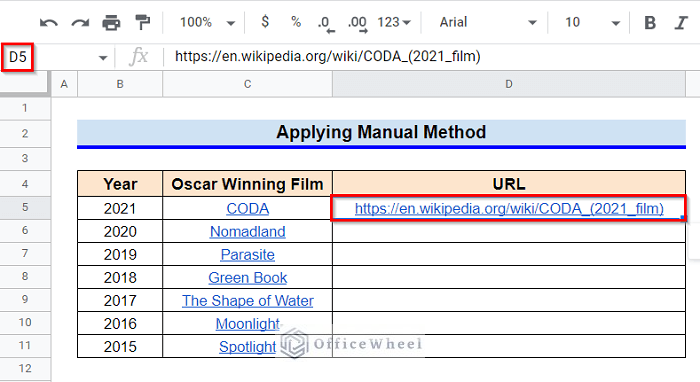The image size is (700, 382).
Task: Select row 12 header
Action: pyautogui.click(x=25, y=369)
